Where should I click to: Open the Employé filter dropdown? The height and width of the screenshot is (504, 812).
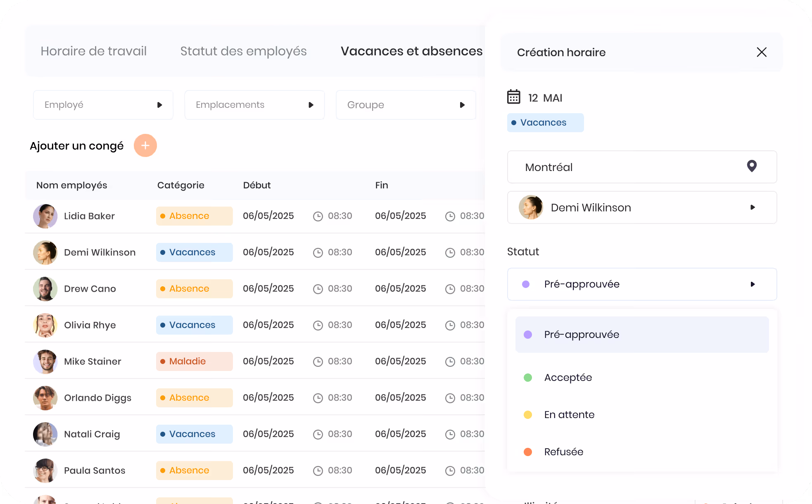[103, 105]
